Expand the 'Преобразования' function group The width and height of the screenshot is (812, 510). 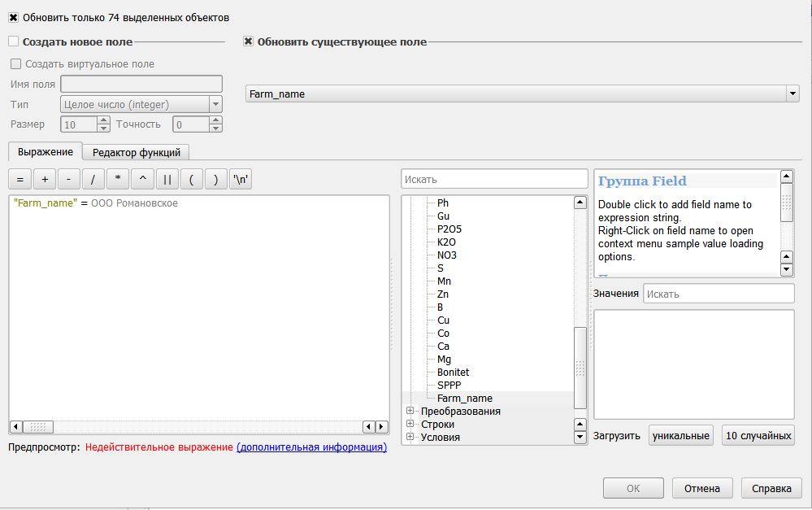click(410, 412)
